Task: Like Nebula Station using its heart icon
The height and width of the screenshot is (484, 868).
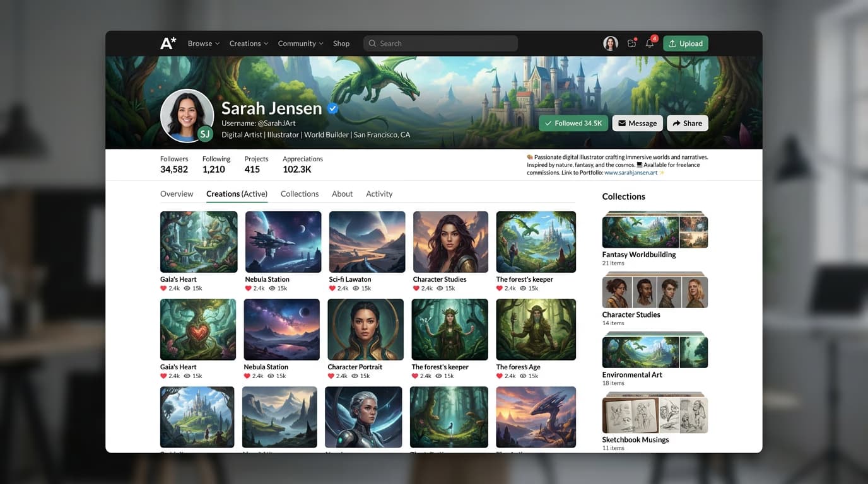Action: pos(249,288)
